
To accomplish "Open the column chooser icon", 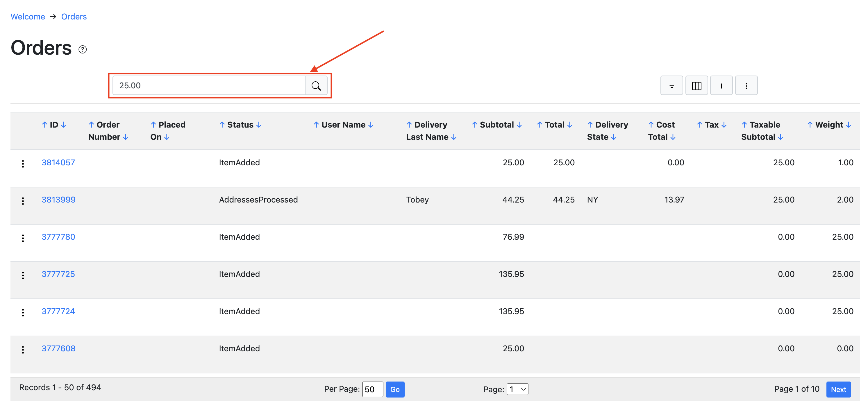I will pos(696,85).
